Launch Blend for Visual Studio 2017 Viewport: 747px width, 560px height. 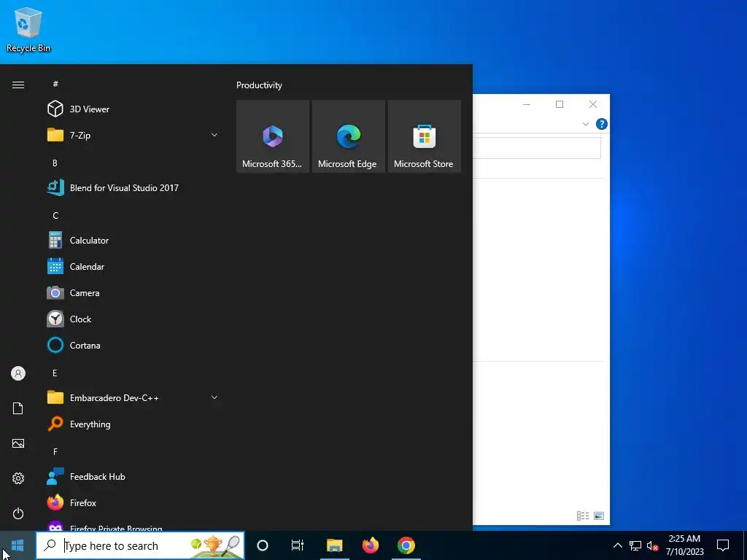(x=133, y=187)
